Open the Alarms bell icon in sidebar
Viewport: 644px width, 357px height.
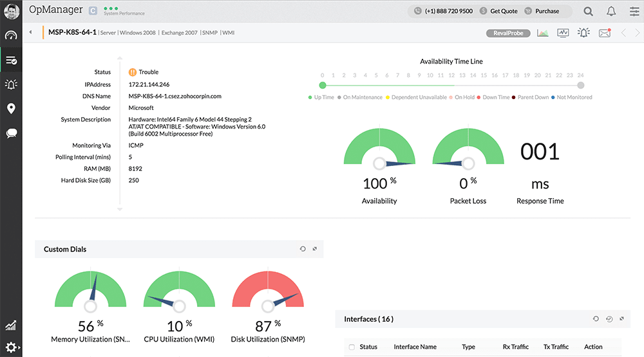tap(11, 84)
